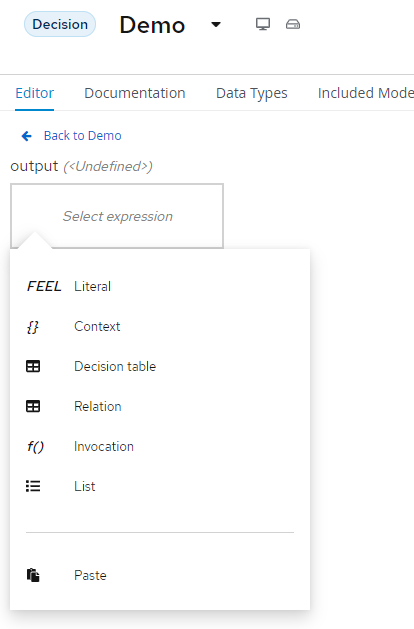Click the Relation table icon
The image size is (414, 629).
coord(33,406)
